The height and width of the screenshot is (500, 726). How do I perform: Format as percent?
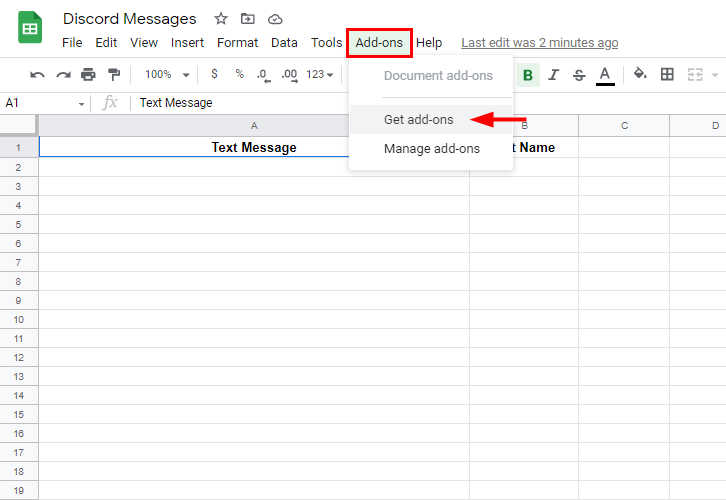(x=239, y=74)
